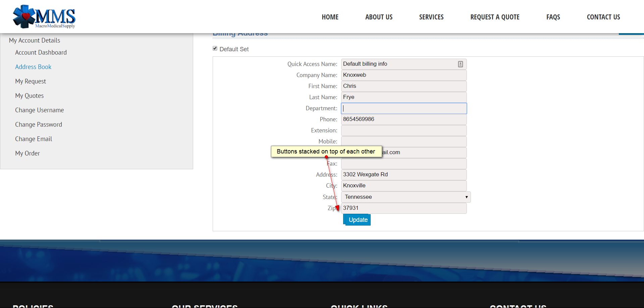Click the Company Name field with Knoxweb

[404, 75]
